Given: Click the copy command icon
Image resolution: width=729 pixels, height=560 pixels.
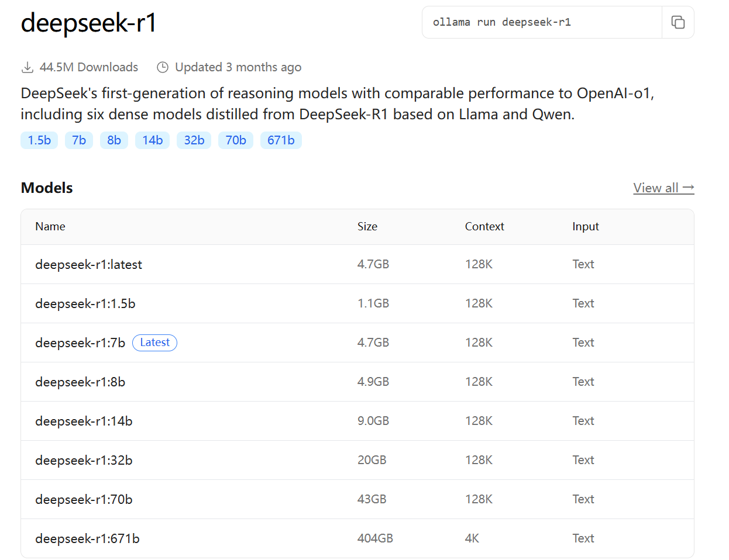Looking at the screenshot, I should 678,22.
